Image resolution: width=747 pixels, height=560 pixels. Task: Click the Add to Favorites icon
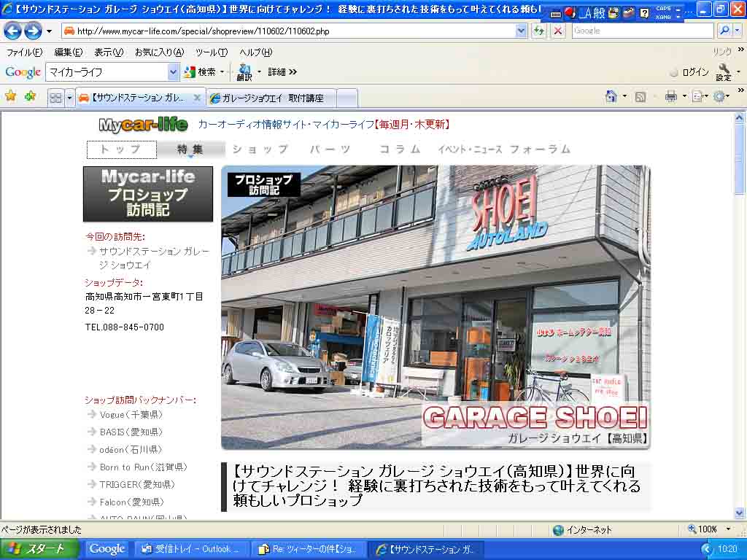click(x=30, y=96)
